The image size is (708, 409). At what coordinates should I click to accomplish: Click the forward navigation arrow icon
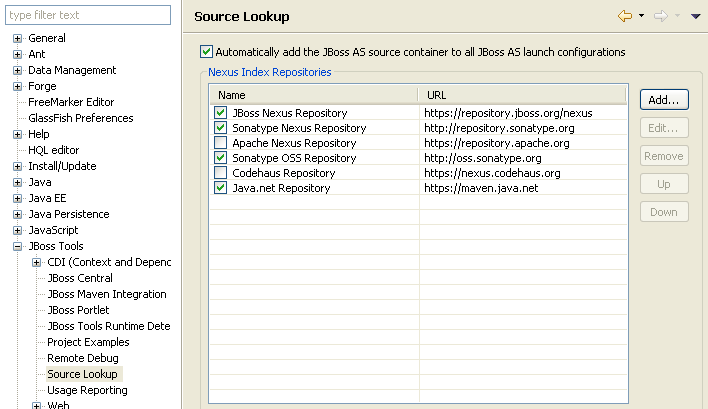tap(661, 16)
